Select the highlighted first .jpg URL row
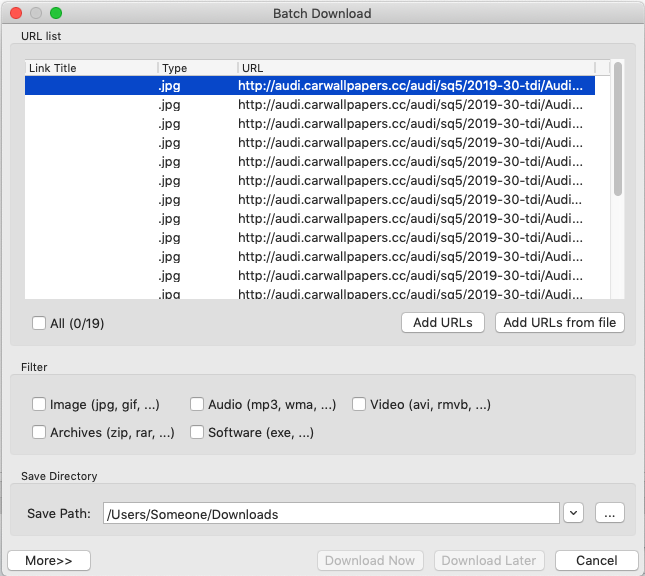Screen dimensions: 645x576 point(310,86)
